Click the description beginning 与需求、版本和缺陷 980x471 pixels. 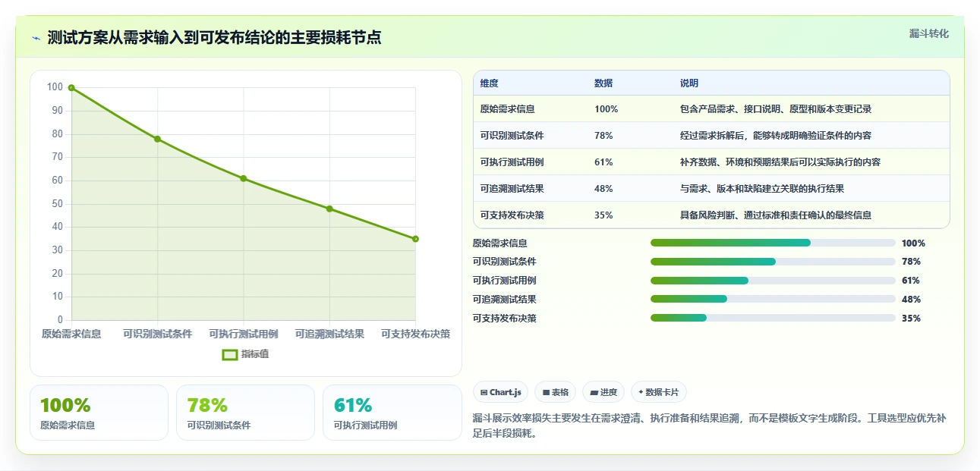coord(762,189)
